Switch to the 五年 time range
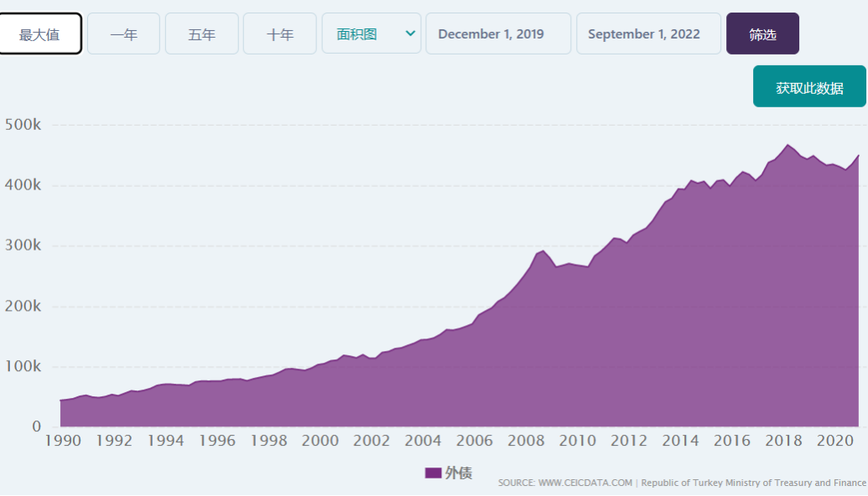The height and width of the screenshot is (496, 868). pos(201,34)
